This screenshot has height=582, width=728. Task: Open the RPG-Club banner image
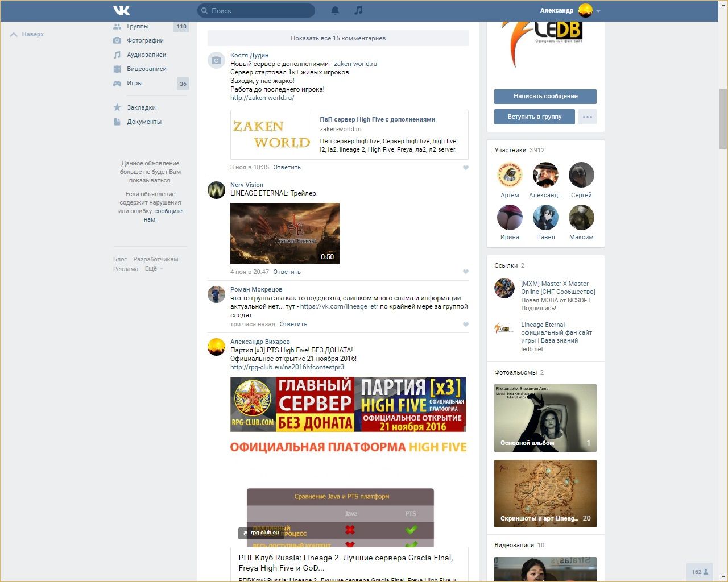point(348,405)
